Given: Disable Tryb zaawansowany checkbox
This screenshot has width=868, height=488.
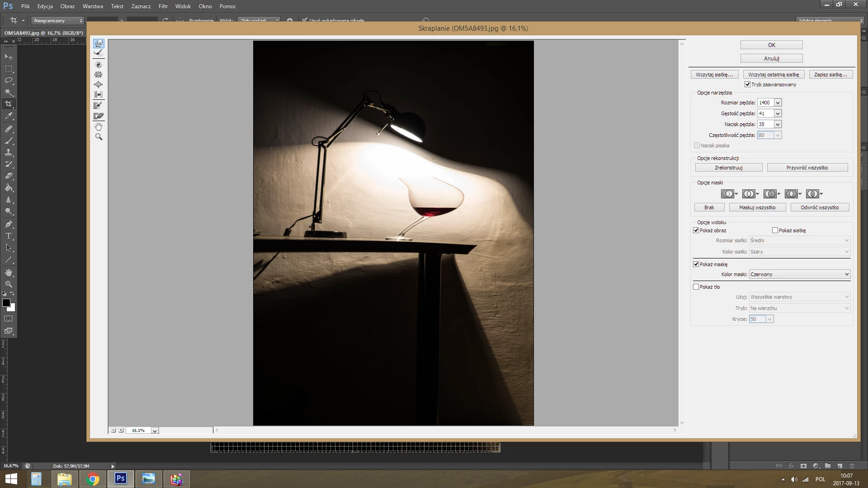Looking at the screenshot, I should click(747, 84).
